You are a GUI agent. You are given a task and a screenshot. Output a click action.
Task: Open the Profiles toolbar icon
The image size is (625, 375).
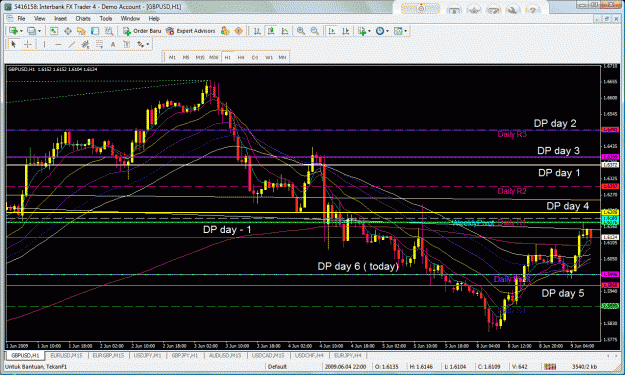(x=31, y=31)
